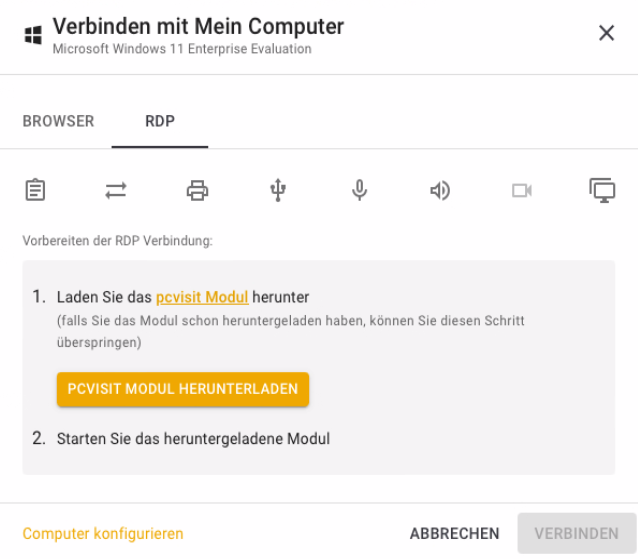Enable printer redirection icon

coord(198,190)
